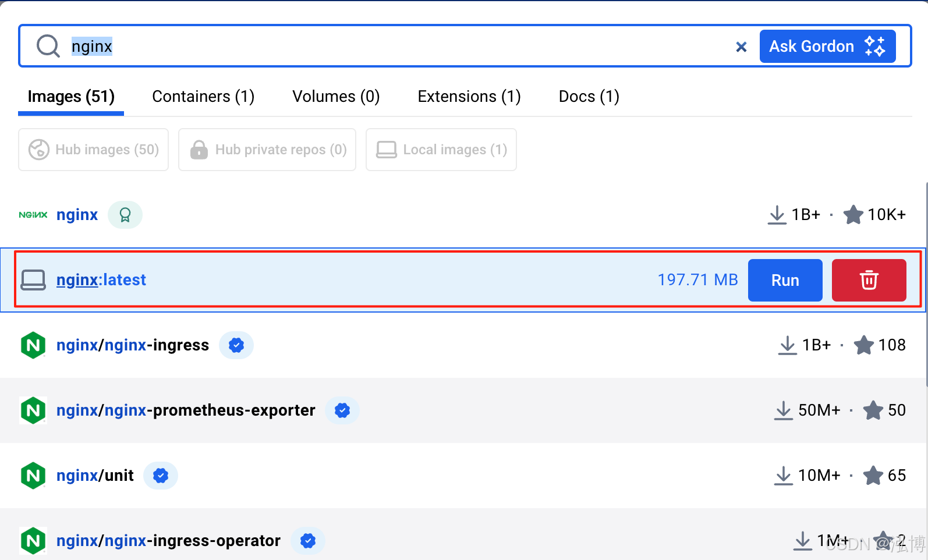Screen dimensions: 928x560
Task: Click the search magnifier icon
Action: (48, 46)
